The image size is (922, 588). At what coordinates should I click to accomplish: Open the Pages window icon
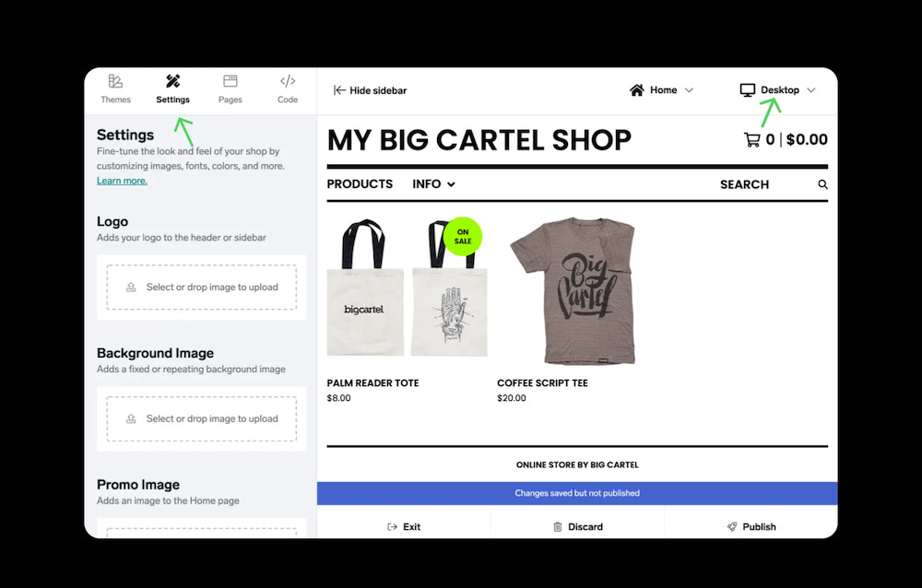pyautogui.click(x=230, y=81)
